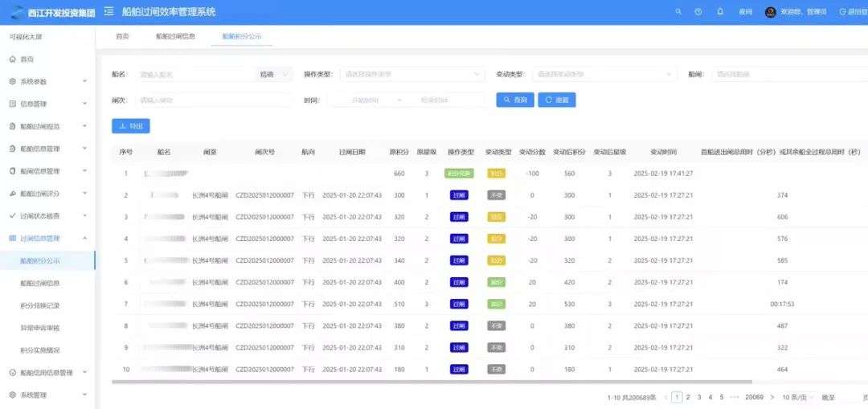This screenshot has width=868, height=409.
Task: Click the administrator avatar icon
Action: tap(771, 12)
